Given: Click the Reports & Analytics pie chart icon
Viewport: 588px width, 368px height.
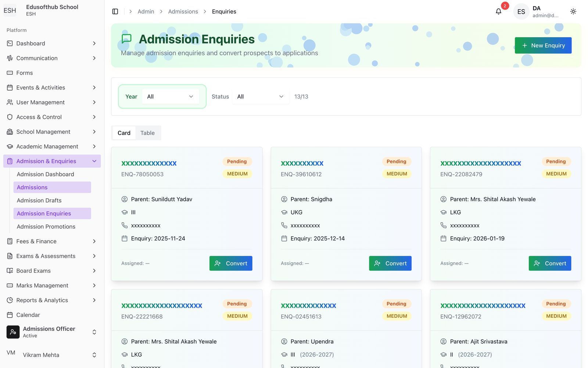Looking at the screenshot, I should (10, 300).
